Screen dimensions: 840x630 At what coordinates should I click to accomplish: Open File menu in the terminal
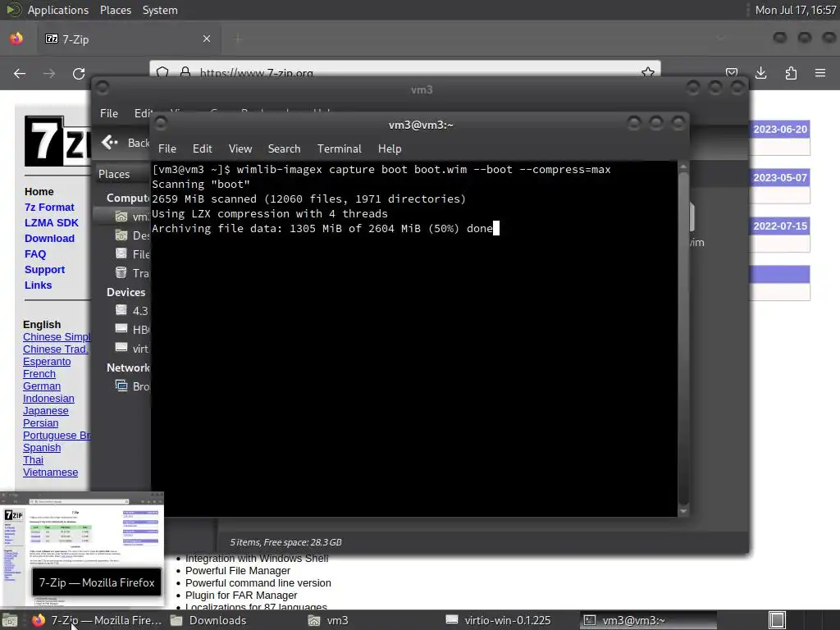pyautogui.click(x=167, y=148)
